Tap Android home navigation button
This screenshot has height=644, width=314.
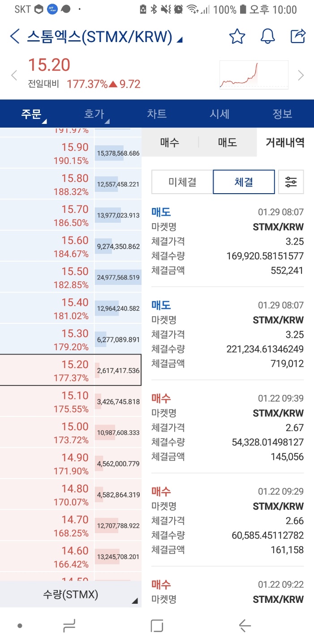(157, 626)
